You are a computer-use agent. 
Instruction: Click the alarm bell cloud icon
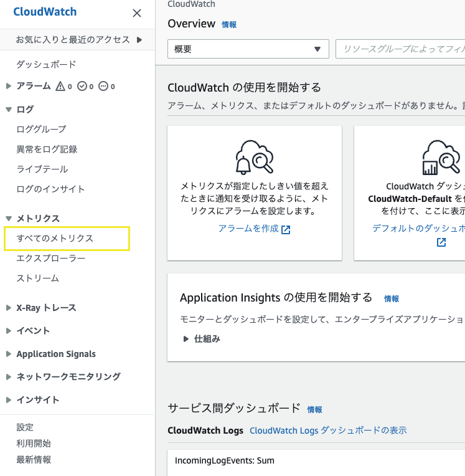(x=255, y=157)
